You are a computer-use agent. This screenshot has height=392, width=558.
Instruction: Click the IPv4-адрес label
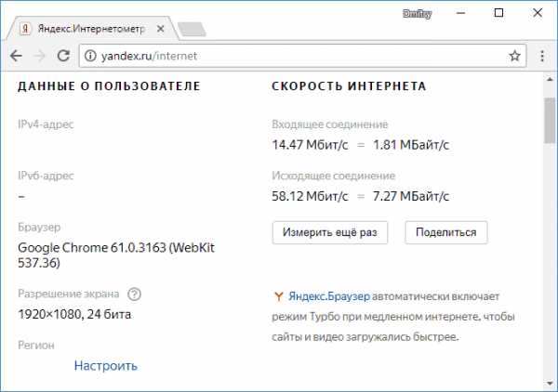(x=46, y=124)
